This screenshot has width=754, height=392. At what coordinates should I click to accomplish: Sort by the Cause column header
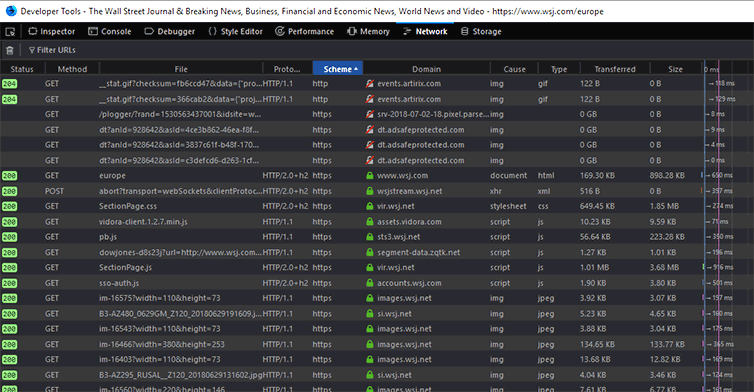[x=514, y=69]
